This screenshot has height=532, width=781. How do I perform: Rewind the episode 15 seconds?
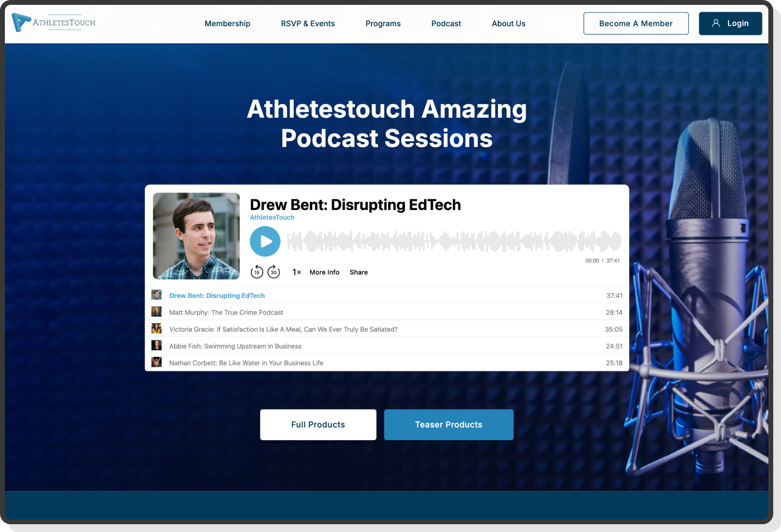pos(256,272)
